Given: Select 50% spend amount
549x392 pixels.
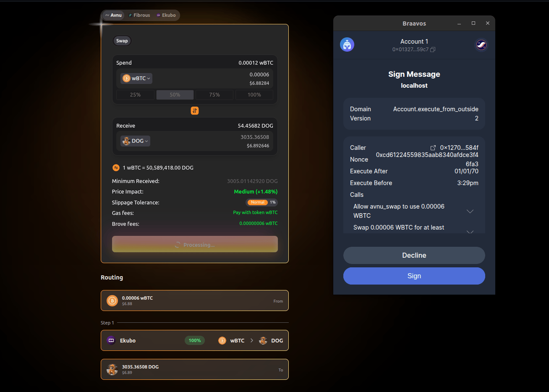Looking at the screenshot, I should point(175,95).
